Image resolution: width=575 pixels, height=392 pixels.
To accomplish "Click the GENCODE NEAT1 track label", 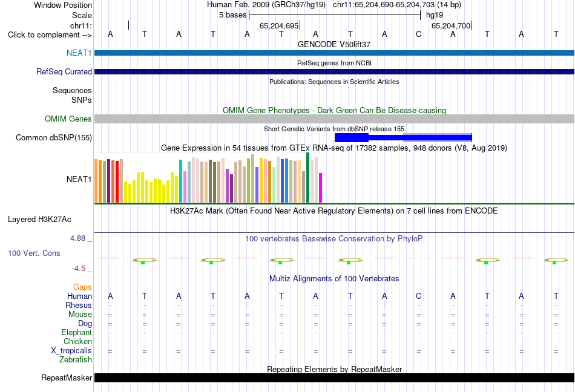I will (79, 53).
